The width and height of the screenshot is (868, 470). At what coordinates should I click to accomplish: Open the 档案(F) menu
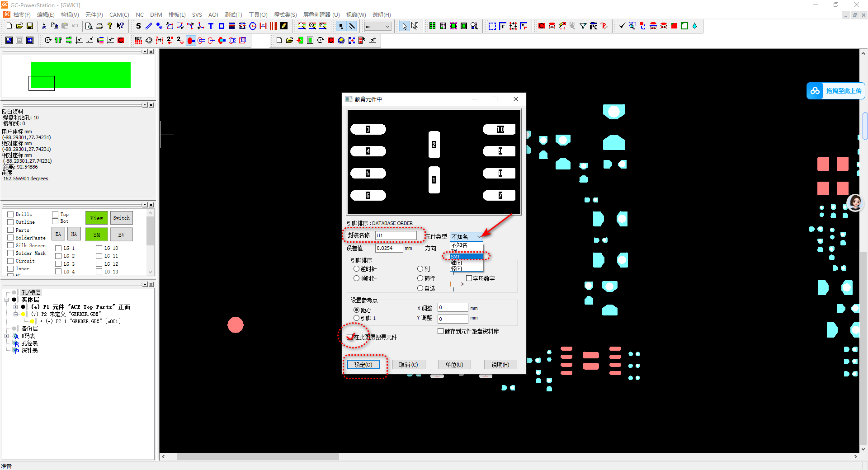[x=22, y=15]
